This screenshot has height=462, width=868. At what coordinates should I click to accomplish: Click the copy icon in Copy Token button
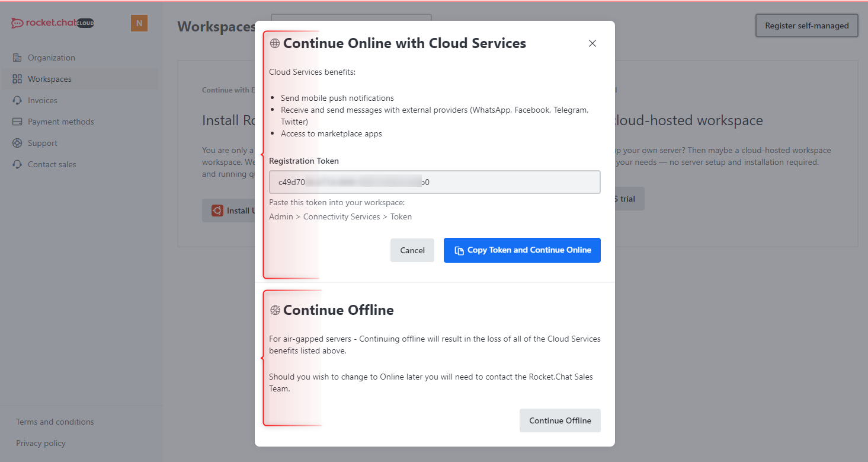coord(459,250)
